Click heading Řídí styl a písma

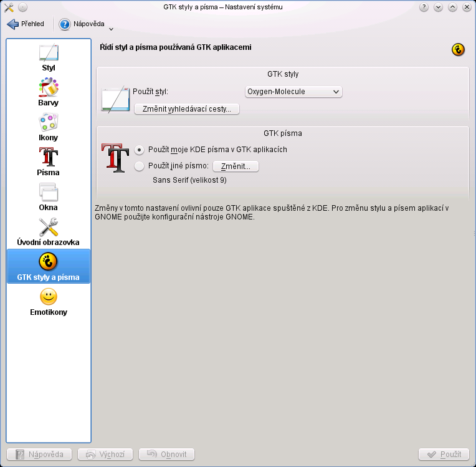coord(176,47)
